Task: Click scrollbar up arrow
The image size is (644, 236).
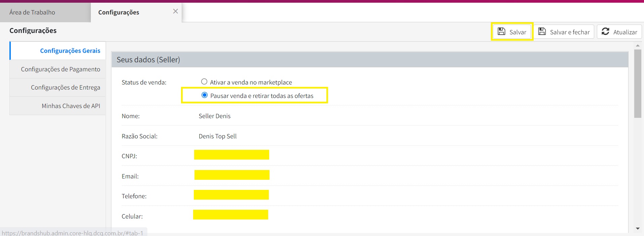Action: (638, 45)
